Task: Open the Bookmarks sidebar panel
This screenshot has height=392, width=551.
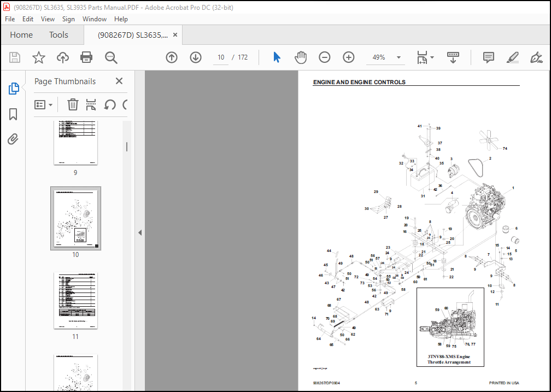Action: (13, 114)
